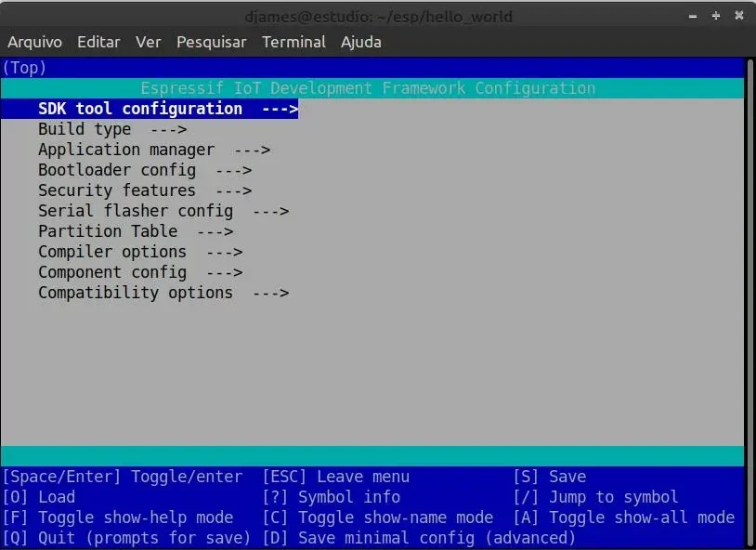This screenshot has width=756, height=550.
Task: Open the Partition Table submenu
Action: click(x=136, y=231)
